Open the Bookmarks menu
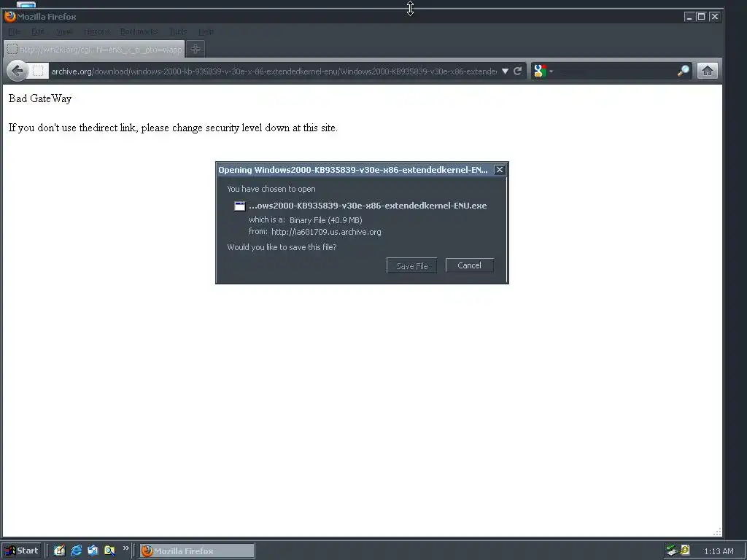Image resolution: width=747 pixels, height=560 pixels. point(139,31)
